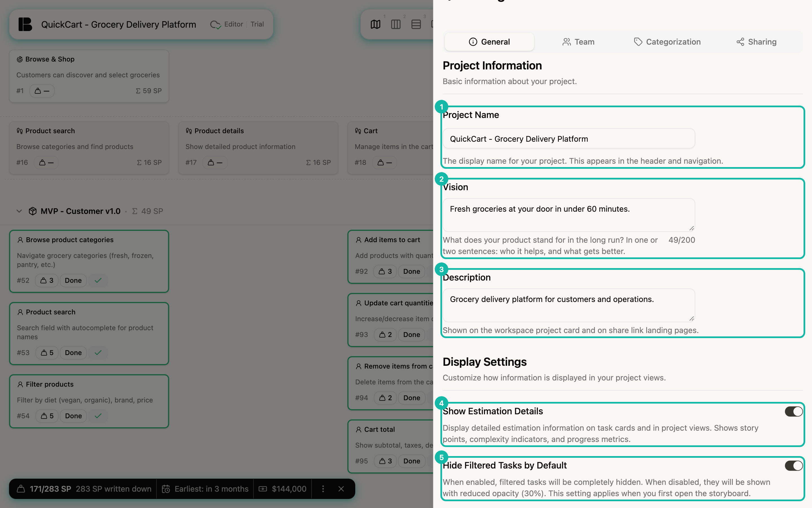Click the Done status on Add items to cart #92
Viewport: 812px width, 508px height.
[x=412, y=271]
